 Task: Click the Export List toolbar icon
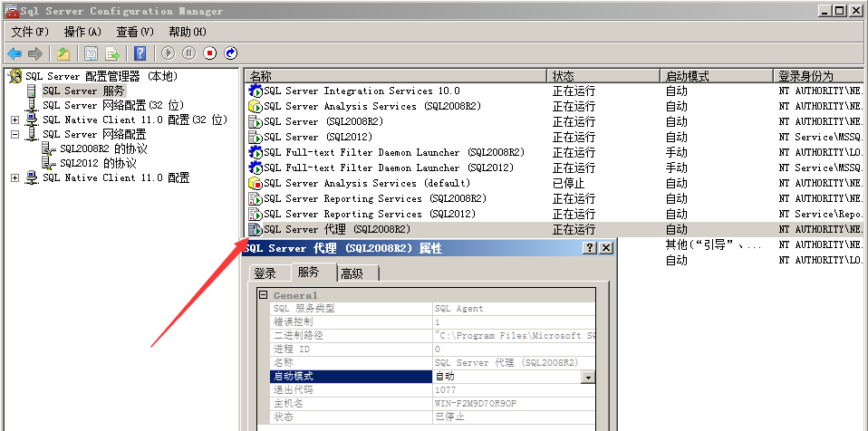(112, 53)
